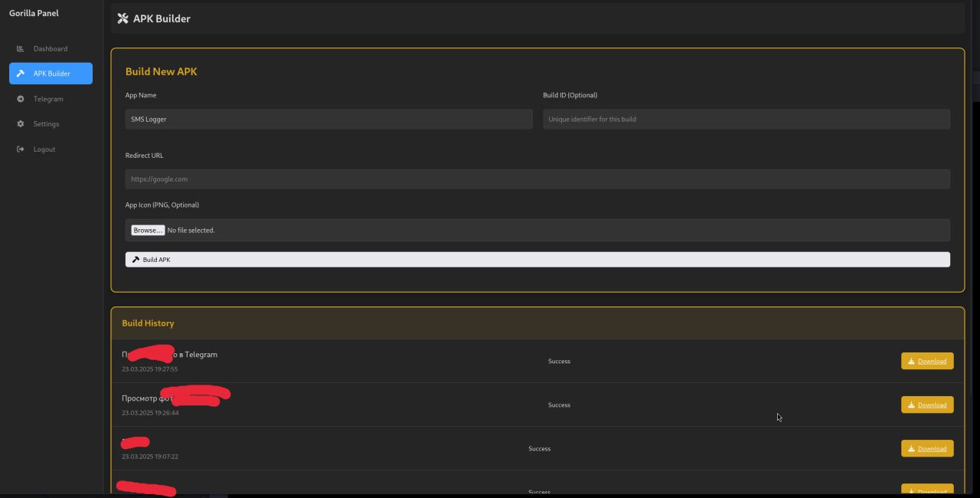Image resolution: width=980 pixels, height=498 pixels.
Task: Click the Redirect URL input box
Action: 537,179
